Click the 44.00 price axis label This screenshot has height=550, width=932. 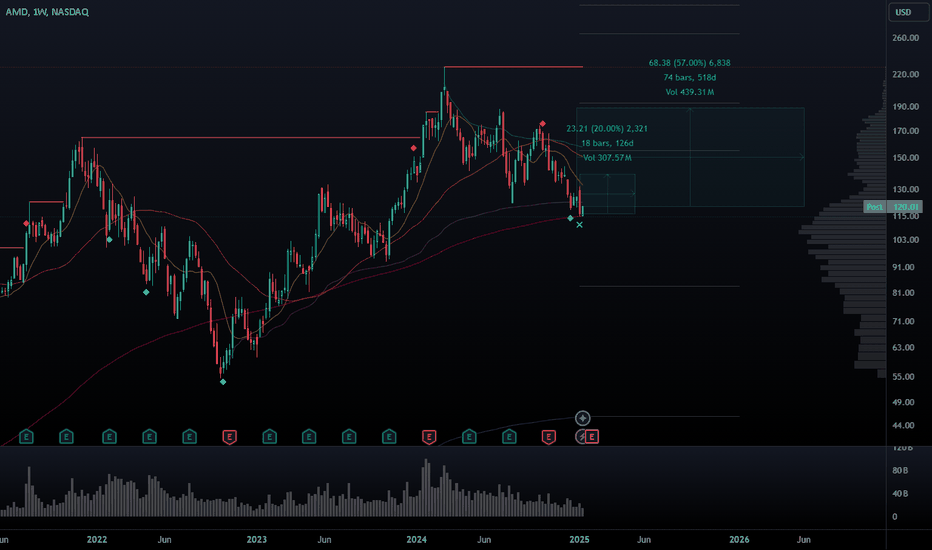(903, 425)
